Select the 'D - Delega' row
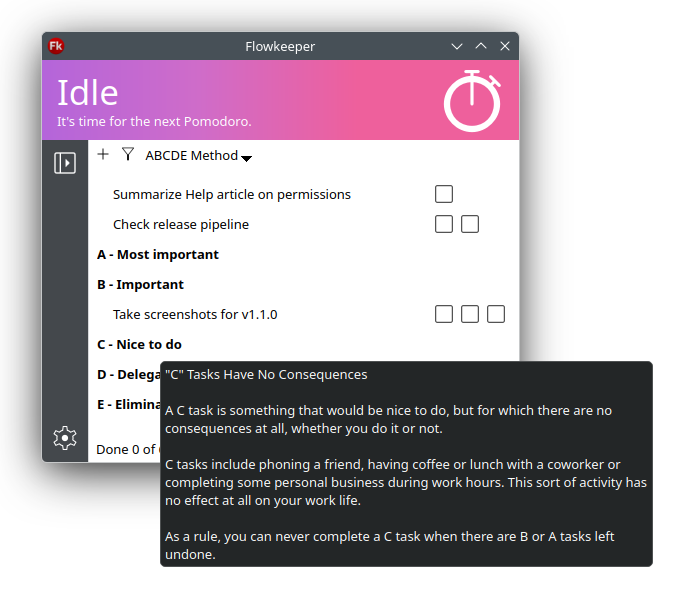 tap(128, 374)
